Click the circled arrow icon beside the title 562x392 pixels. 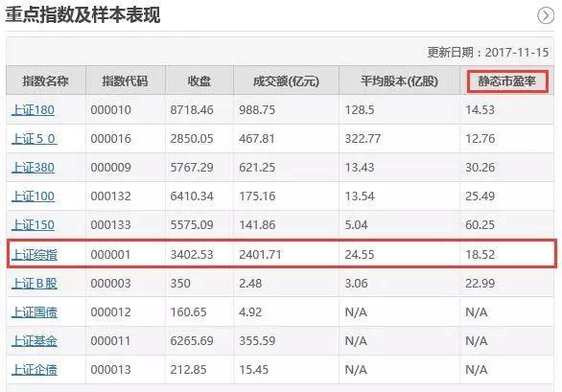546,16
